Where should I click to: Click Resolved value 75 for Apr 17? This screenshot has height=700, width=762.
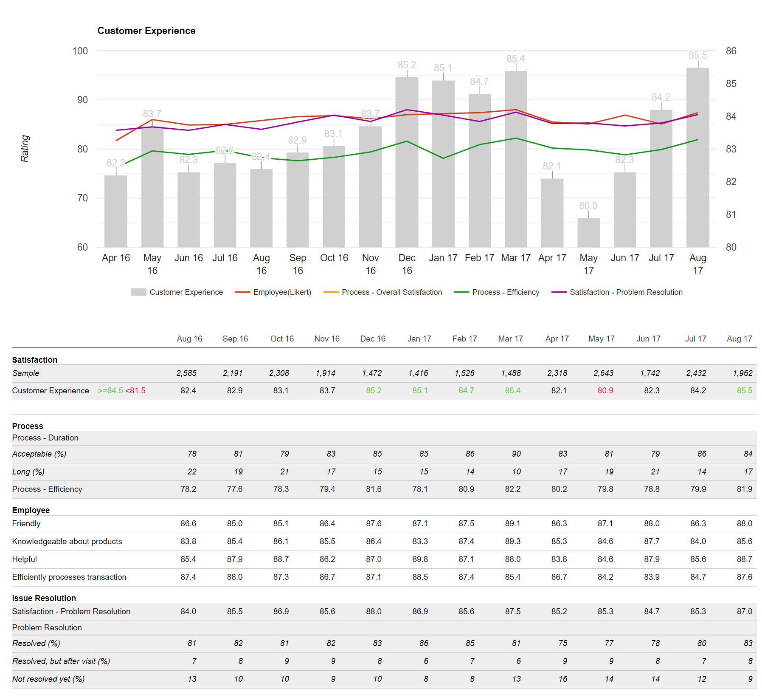(563, 643)
